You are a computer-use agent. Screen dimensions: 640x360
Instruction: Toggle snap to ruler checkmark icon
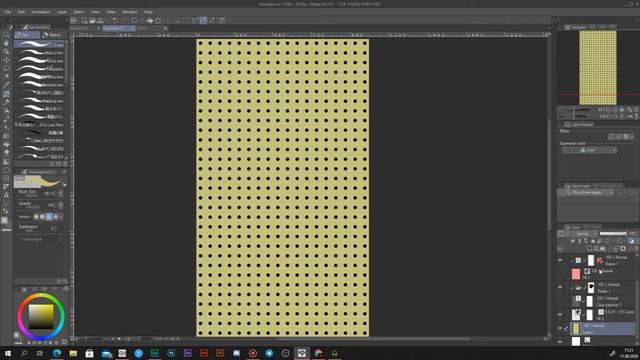coord(195,20)
